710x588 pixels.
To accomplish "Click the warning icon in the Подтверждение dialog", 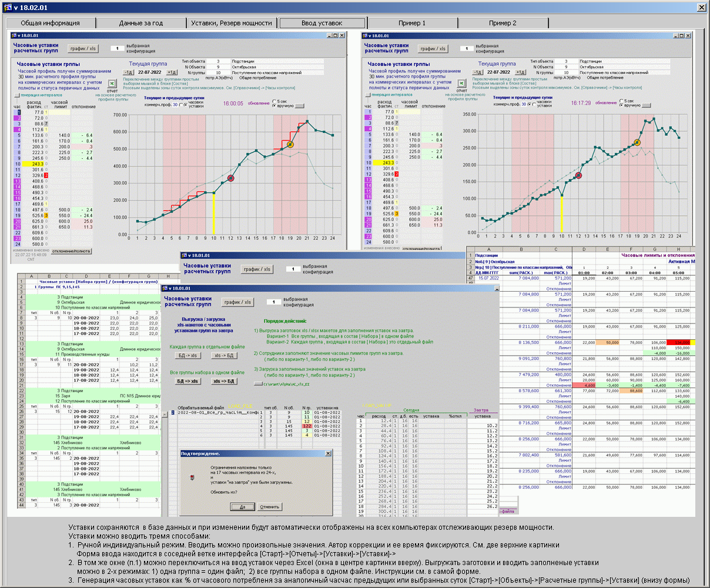I will tap(193, 478).
